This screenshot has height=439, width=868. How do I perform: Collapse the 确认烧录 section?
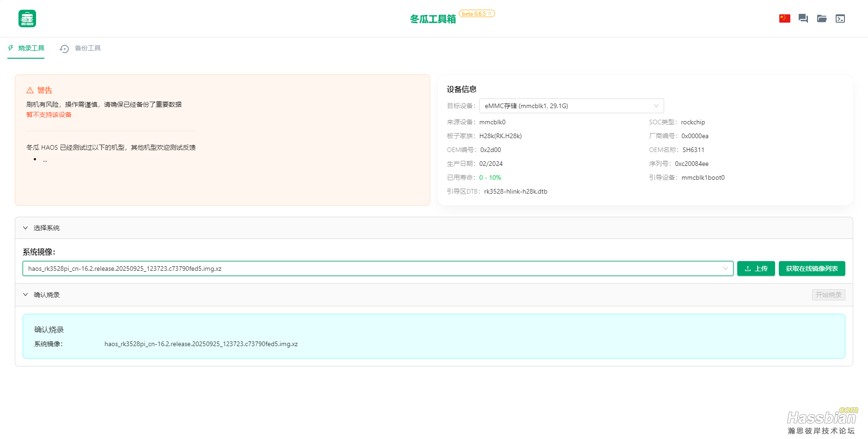tap(26, 295)
